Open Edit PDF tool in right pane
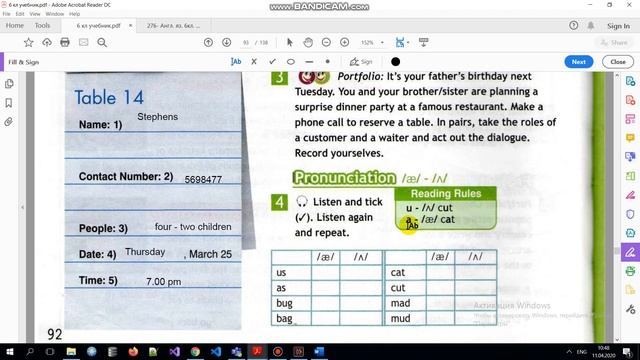This screenshot has height=360, width=640. click(x=630, y=119)
